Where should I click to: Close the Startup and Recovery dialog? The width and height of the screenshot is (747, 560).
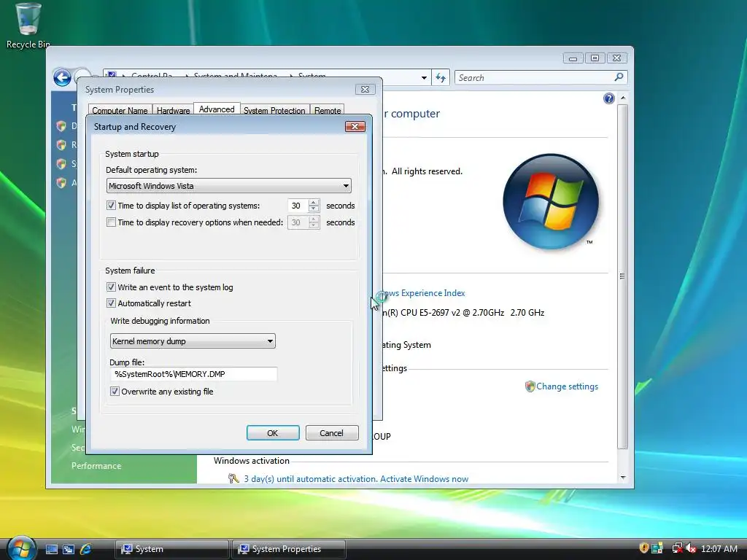point(355,126)
